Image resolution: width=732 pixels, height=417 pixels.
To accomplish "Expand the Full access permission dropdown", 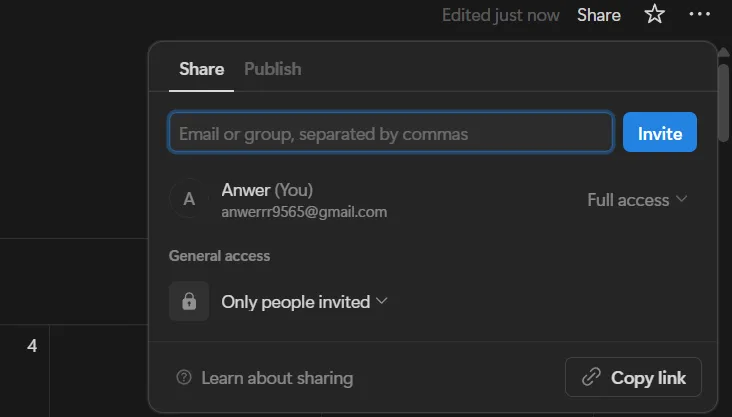I will [x=637, y=200].
